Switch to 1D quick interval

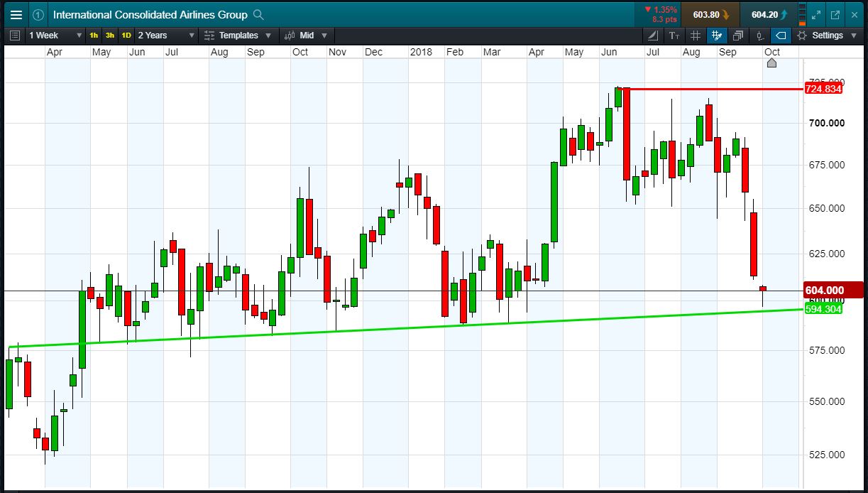126,36
